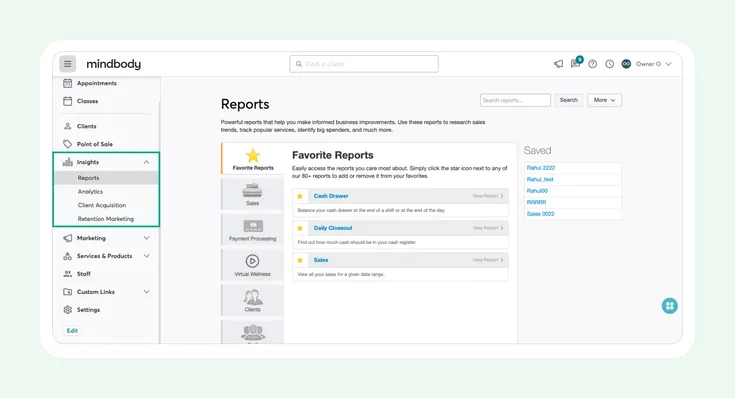Open Settings in the sidebar
Image resolution: width=735 pixels, height=398 pixels.
point(88,309)
